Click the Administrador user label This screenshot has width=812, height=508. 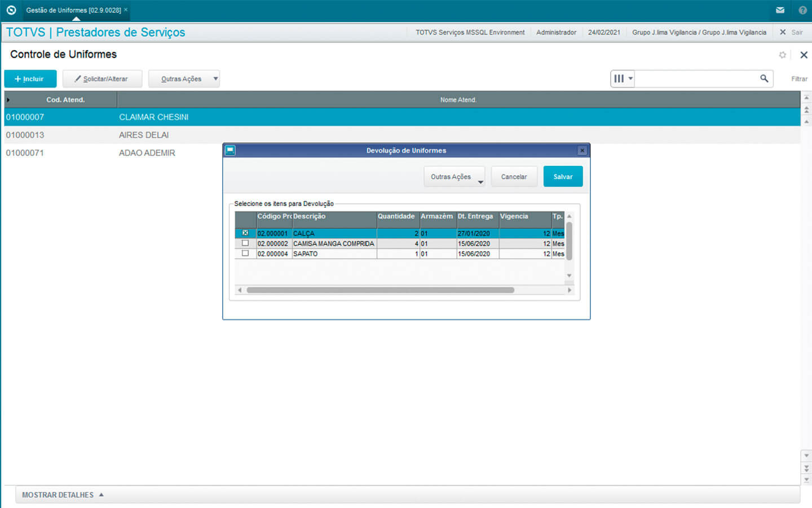click(556, 33)
